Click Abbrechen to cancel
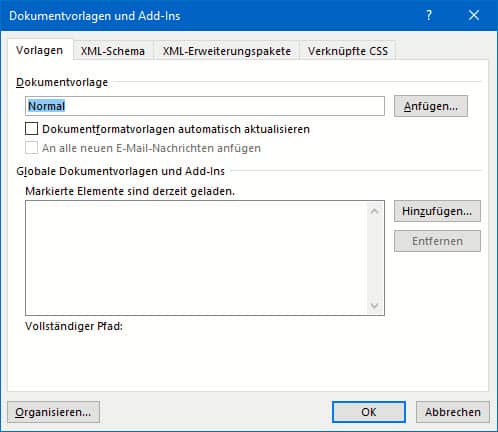This screenshot has width=498, height=432. pos(453,412)
